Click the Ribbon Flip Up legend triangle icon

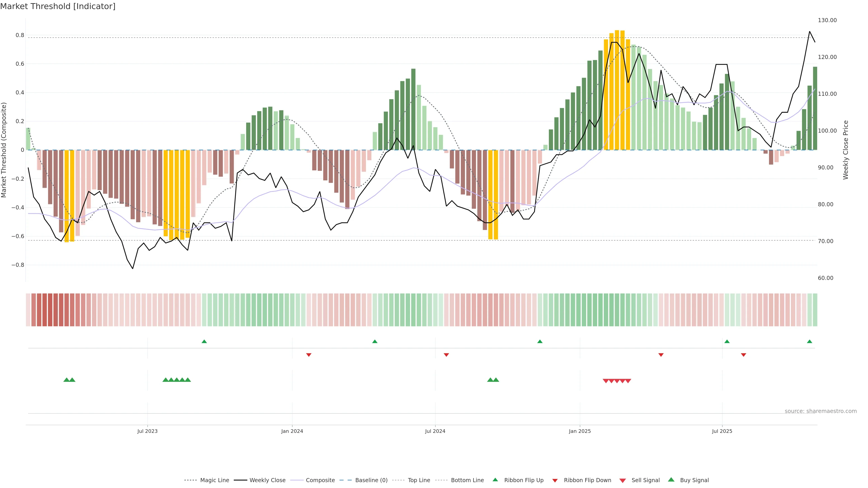(495, 480)
